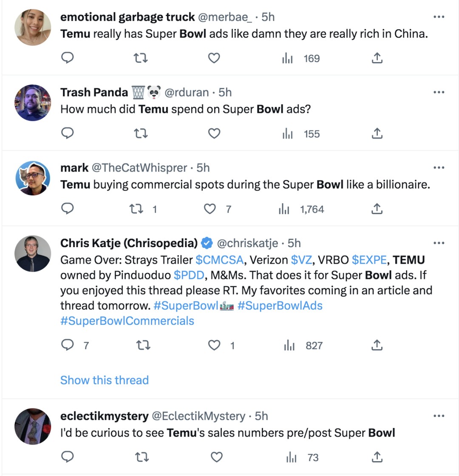Share Chris Katje's tweet
The height and width of the screenshot is (476, 459).
tap(377, 346)
